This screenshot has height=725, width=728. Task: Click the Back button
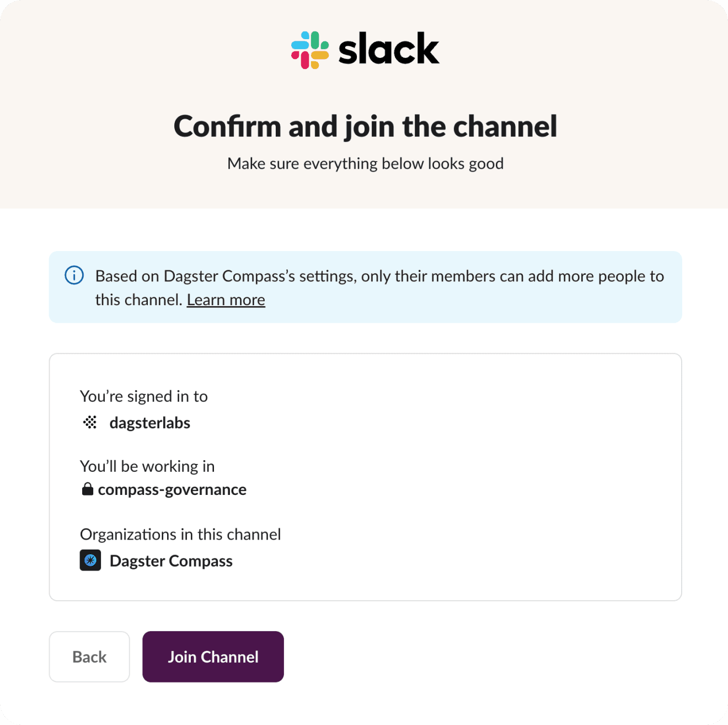point(89,657)
